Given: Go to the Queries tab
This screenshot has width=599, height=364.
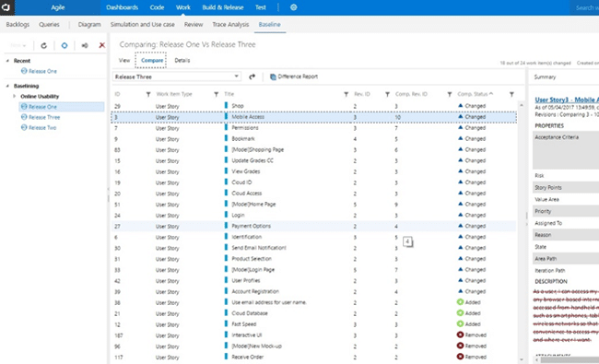Looking at the screenshot, I should pos(49,25).
